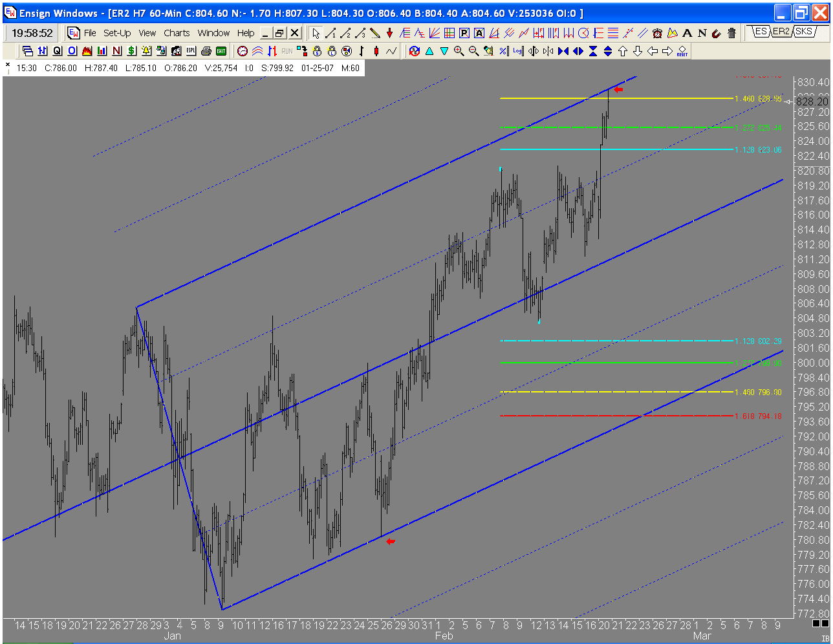Close the price info bar with its X

point(7,64)
